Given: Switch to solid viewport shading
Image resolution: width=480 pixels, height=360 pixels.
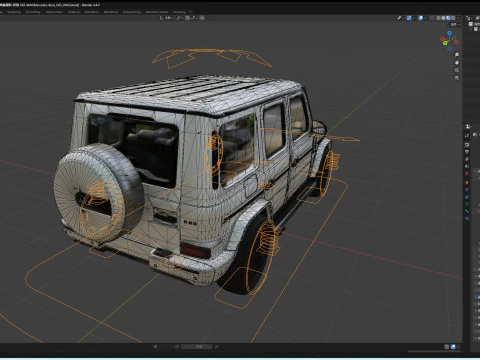Looking at the screenshot, I should [x=443, y=18].
